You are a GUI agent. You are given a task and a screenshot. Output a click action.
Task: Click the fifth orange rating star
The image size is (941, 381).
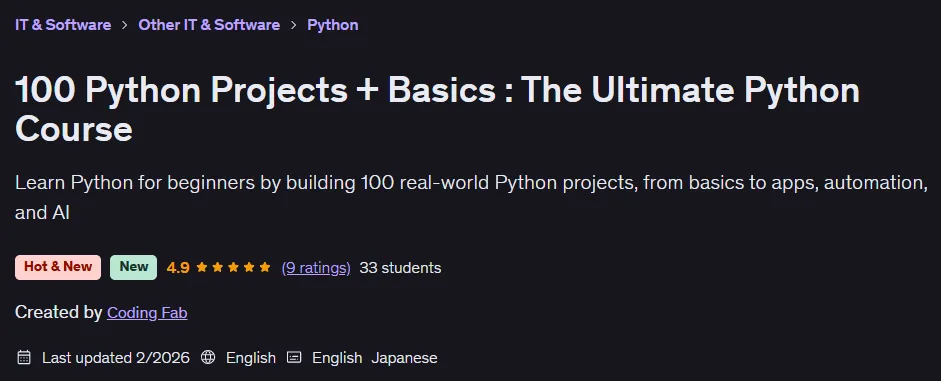[265, 267]
